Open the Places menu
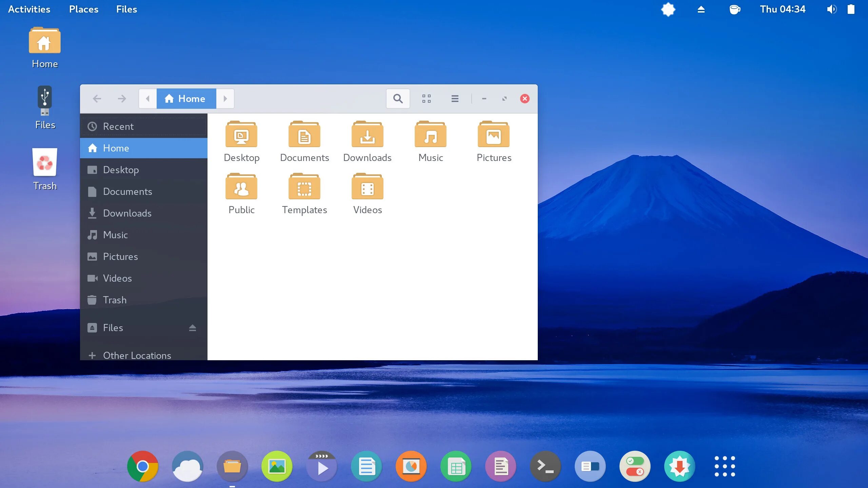The image size is (868, 488). click(x=83, y=9)
